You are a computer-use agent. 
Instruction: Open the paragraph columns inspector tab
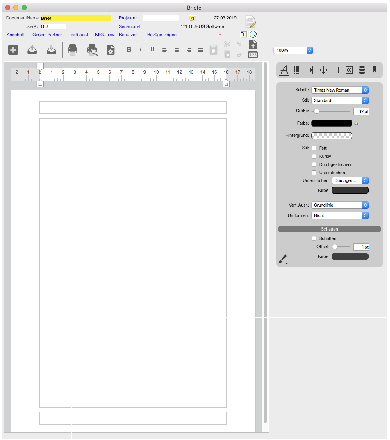296,70
